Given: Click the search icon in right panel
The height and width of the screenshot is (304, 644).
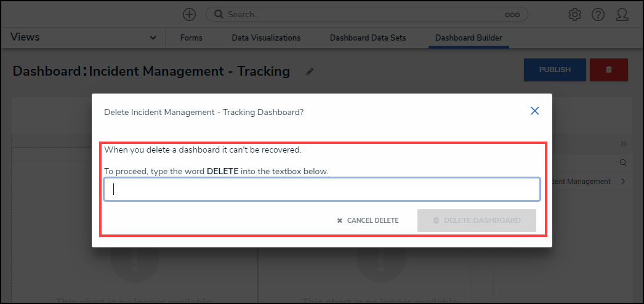Looking at the screenshot, I should click(622, 163).
